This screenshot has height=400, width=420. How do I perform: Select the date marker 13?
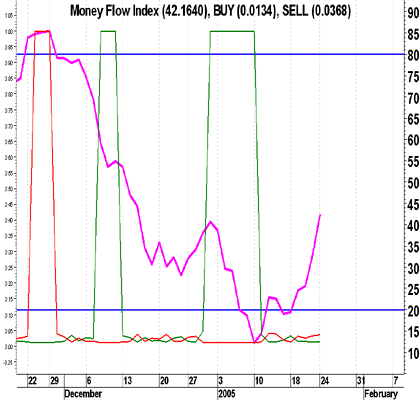click(127, 381)
